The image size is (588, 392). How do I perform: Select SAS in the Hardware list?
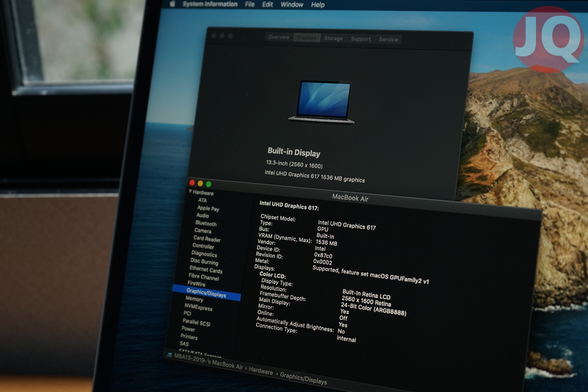click(x=184, y=344)
